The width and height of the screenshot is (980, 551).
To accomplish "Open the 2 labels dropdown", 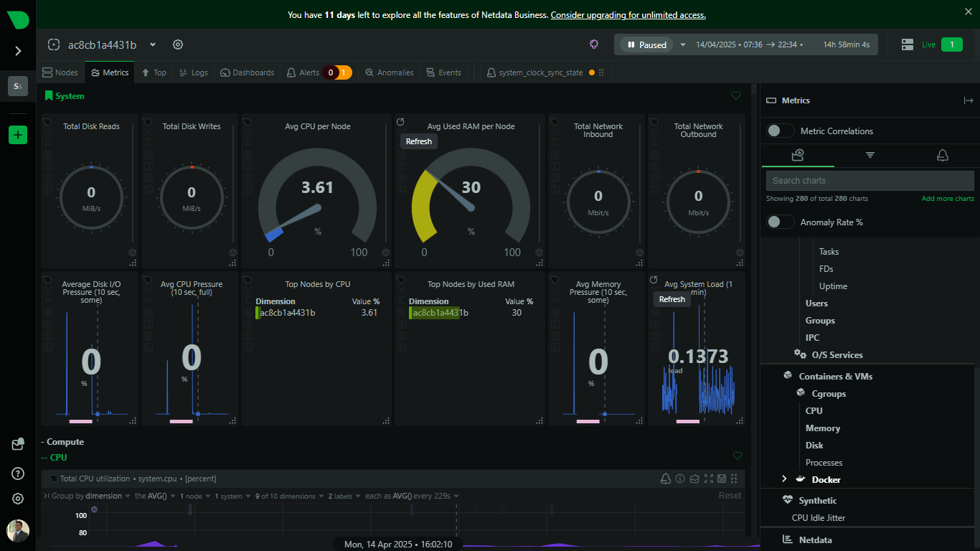I will 344,496.
